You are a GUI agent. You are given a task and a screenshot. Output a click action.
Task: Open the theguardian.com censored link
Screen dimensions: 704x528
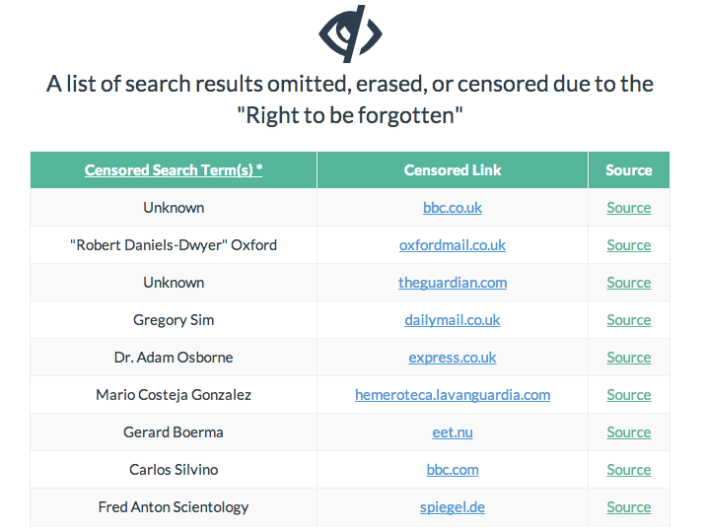tap(452, 283)
